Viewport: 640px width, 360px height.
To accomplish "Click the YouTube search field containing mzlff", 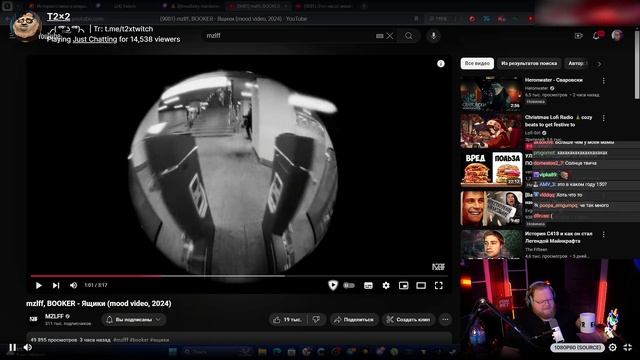I will 288,36.
